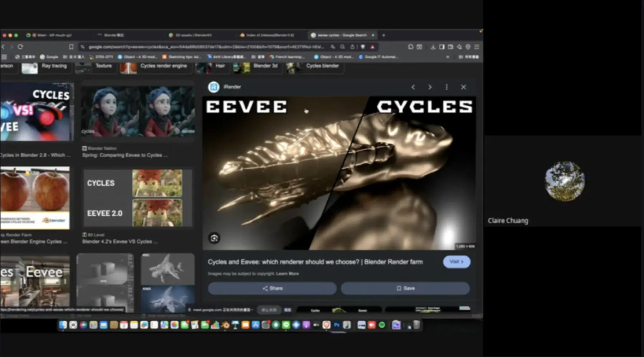The height and width of the screenshot is (357, 644).
Task: Bookmark this page using the bookmark icon
Action: (71, 47)
